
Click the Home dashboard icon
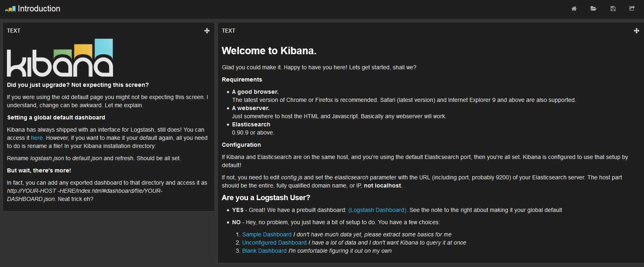pos(574,9)
